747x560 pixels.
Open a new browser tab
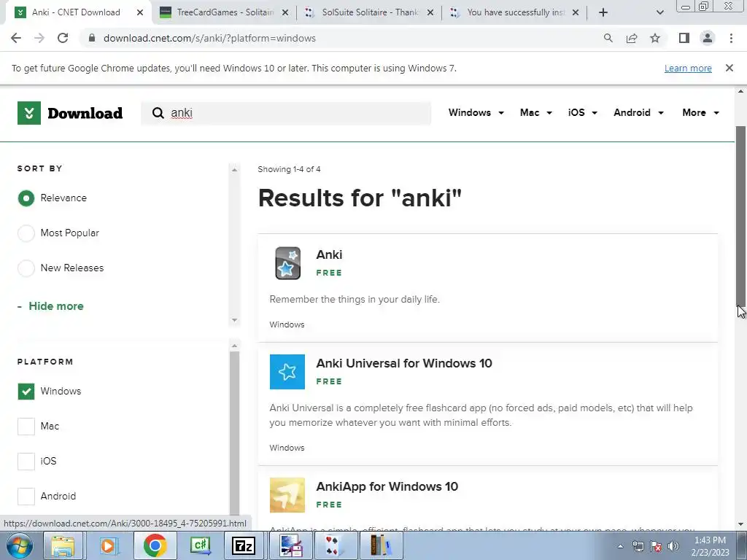pos(603,12)
